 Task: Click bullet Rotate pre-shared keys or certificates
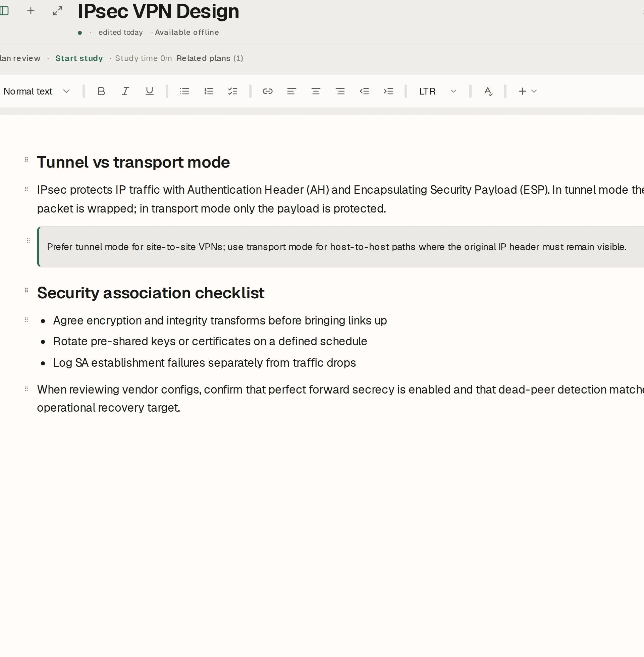210,341
